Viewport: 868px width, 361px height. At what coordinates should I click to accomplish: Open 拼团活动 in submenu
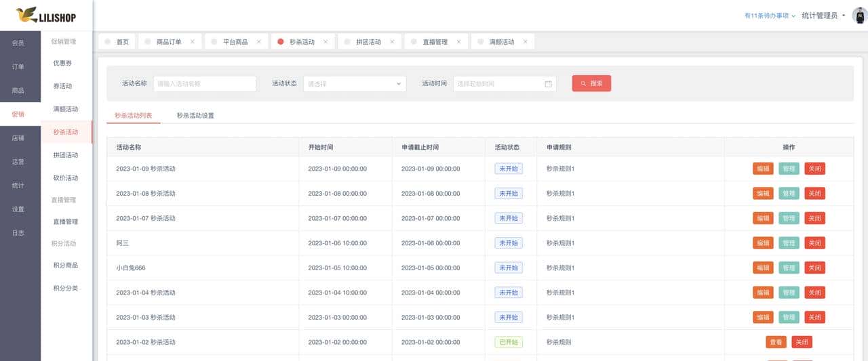pyautogui.click(x=66, y=155)
